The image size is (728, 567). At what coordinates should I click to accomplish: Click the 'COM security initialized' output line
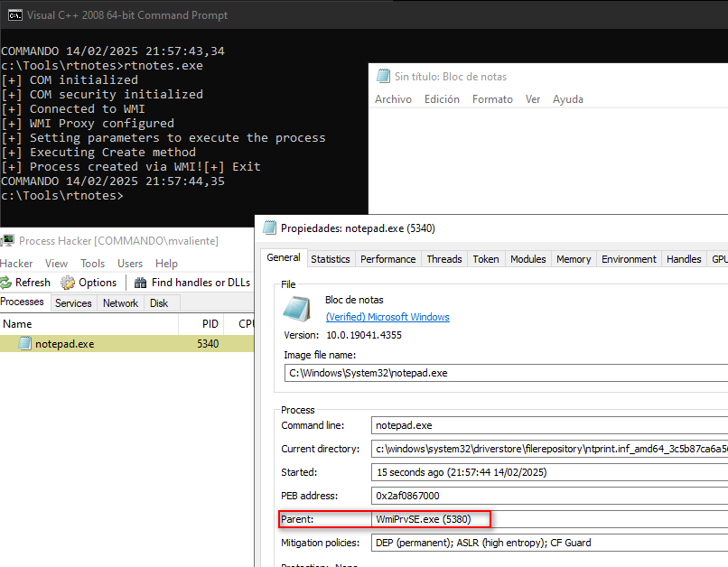[102, 95]
